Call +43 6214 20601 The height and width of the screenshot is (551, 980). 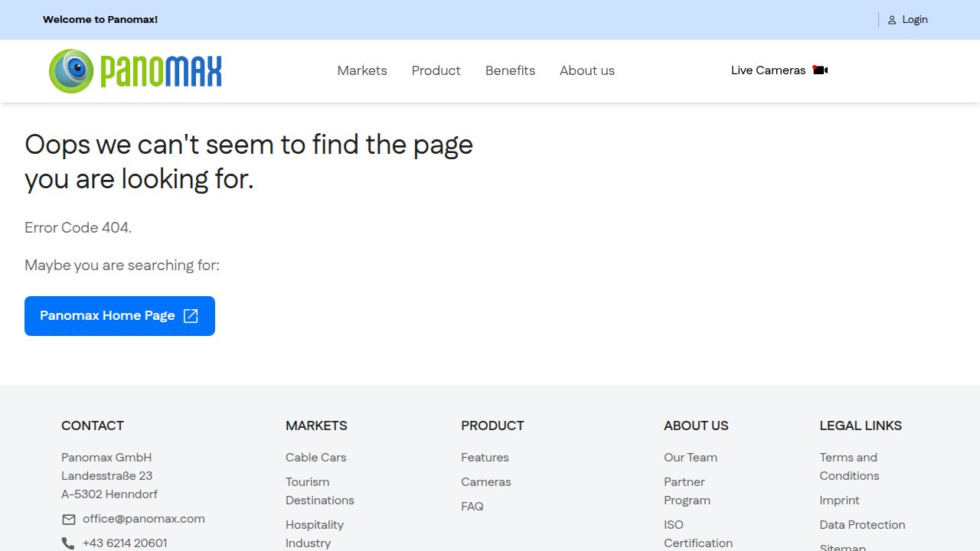[125, 543]
